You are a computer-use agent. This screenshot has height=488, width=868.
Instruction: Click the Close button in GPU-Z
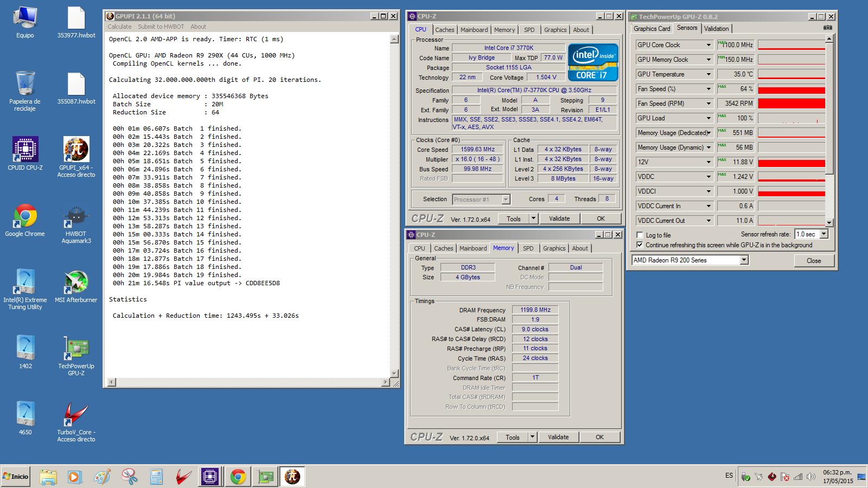coord(814,261)
